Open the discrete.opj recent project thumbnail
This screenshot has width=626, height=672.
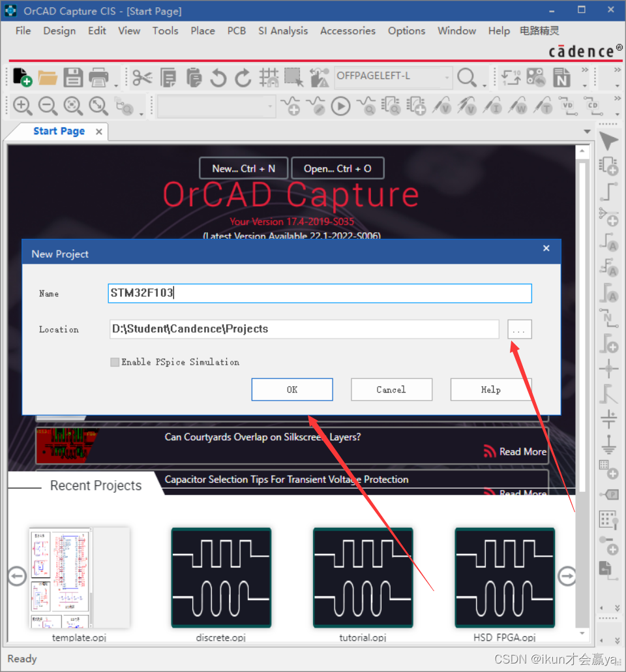click(220, 578)
